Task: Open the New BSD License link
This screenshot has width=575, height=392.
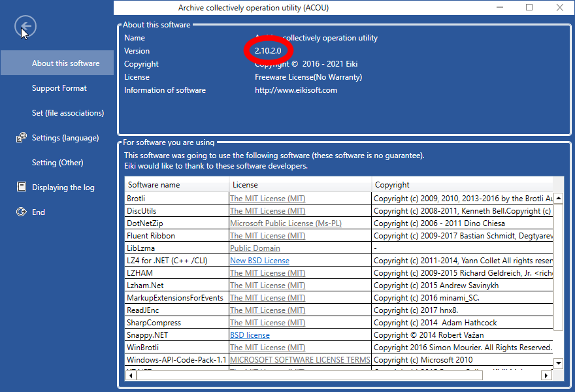Action: click(x=259, y=261)
